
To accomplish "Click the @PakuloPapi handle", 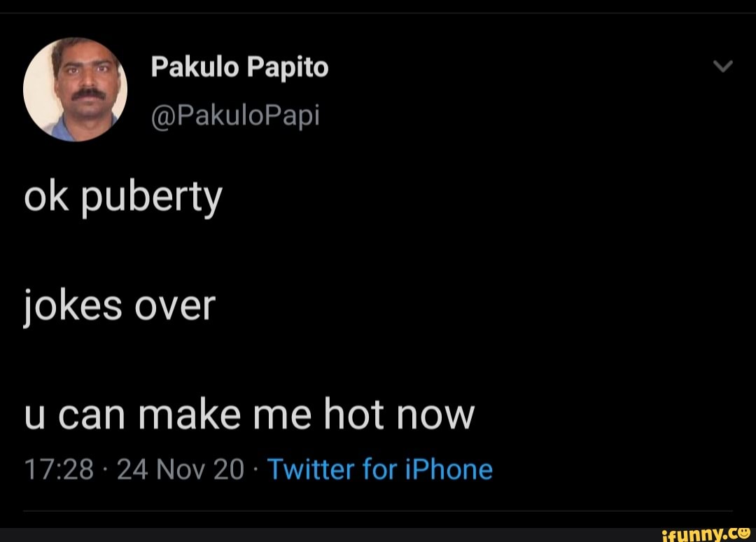I will coord(237,114).
